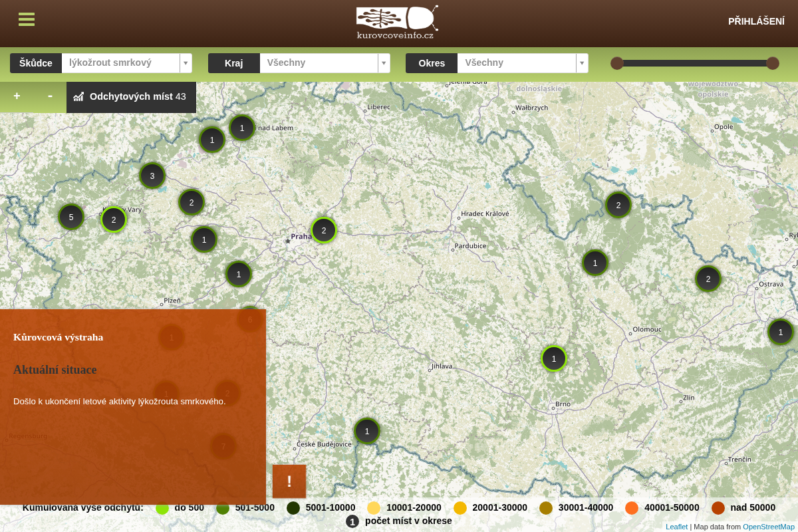Click the Odchytových míst 43 button
The width and height of the screenshot is (798, 532).
point(131,97)
